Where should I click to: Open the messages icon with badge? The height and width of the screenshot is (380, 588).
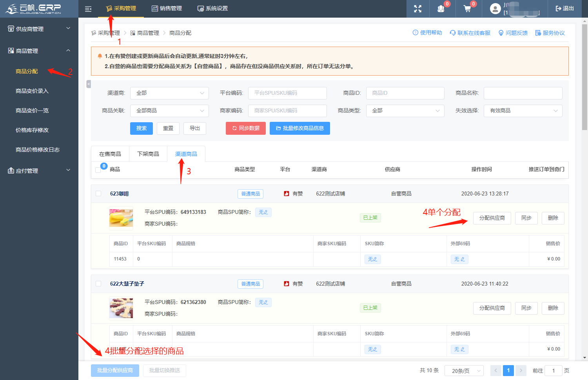(x=441, y=9)
